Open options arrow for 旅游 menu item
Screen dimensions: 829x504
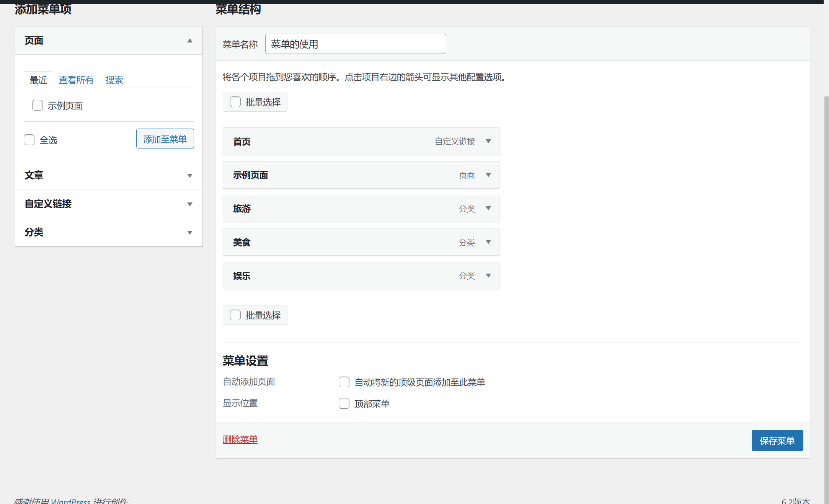pos(488,208)
